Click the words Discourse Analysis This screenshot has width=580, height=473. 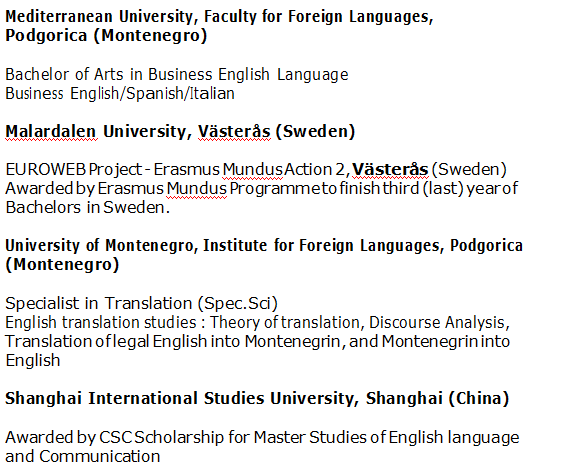(x=437, y=322)
